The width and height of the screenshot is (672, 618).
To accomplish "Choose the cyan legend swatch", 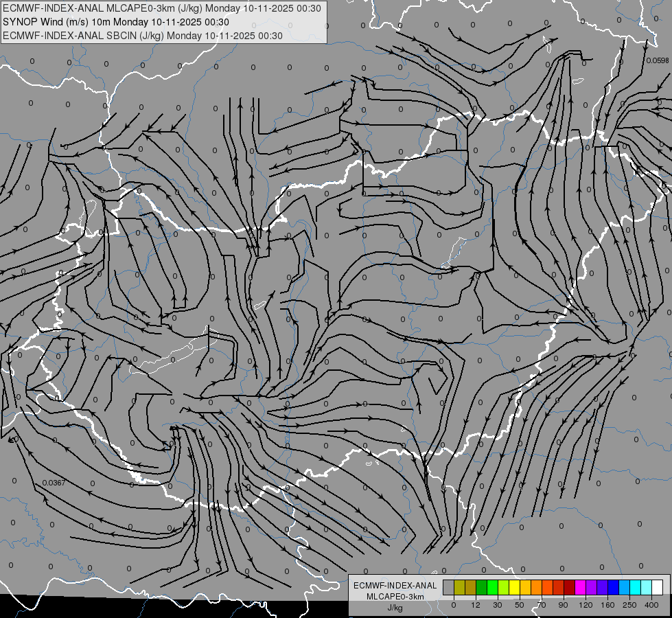I will [x=635, y=588].
